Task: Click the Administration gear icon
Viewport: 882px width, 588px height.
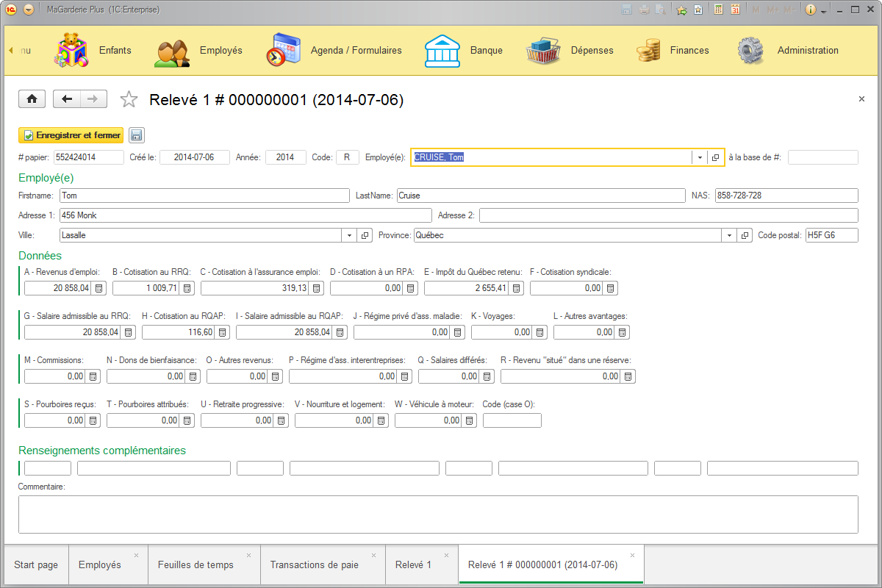Action: [750, 49]
